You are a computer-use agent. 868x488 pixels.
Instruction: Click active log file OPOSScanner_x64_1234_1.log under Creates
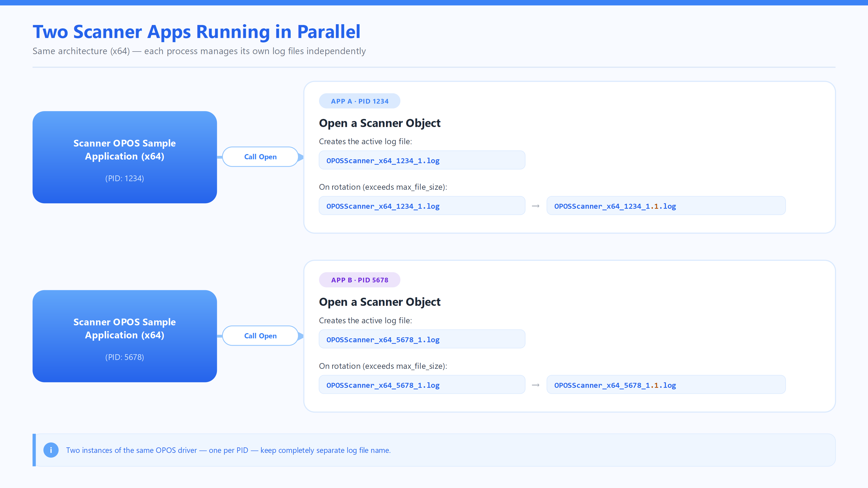pos(422,160)
